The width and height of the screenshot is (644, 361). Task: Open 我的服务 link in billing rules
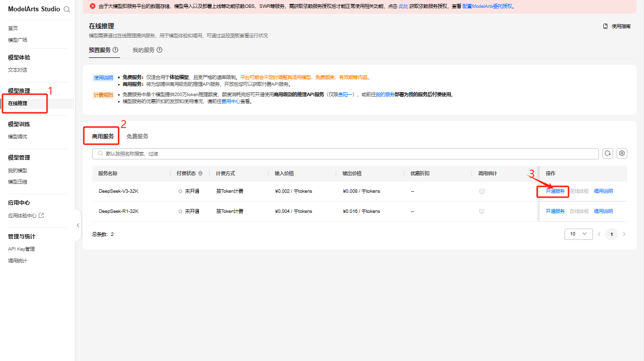(x=385, y=95)
